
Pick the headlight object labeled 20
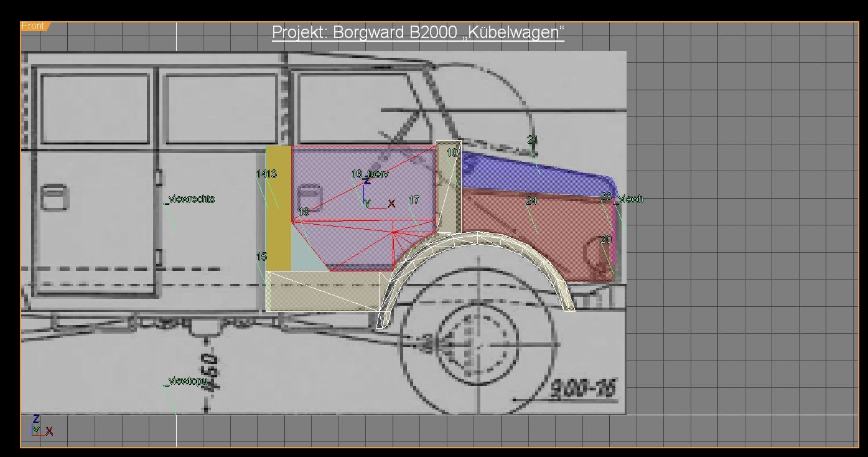[606, 239]
